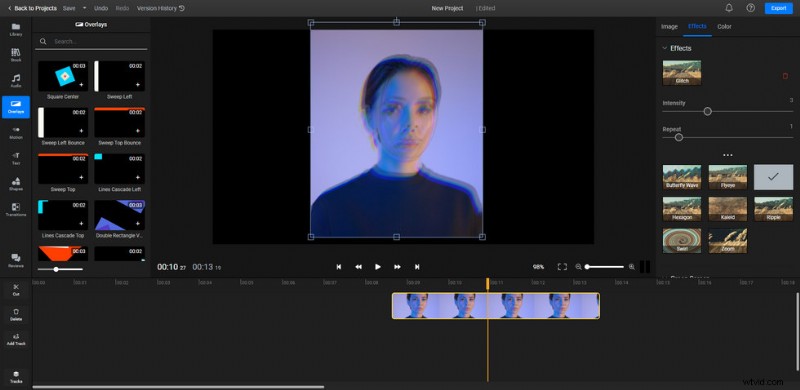800x390 pixels.
Task: Click the checked selected effect tile
Action: tap(773, 177)
